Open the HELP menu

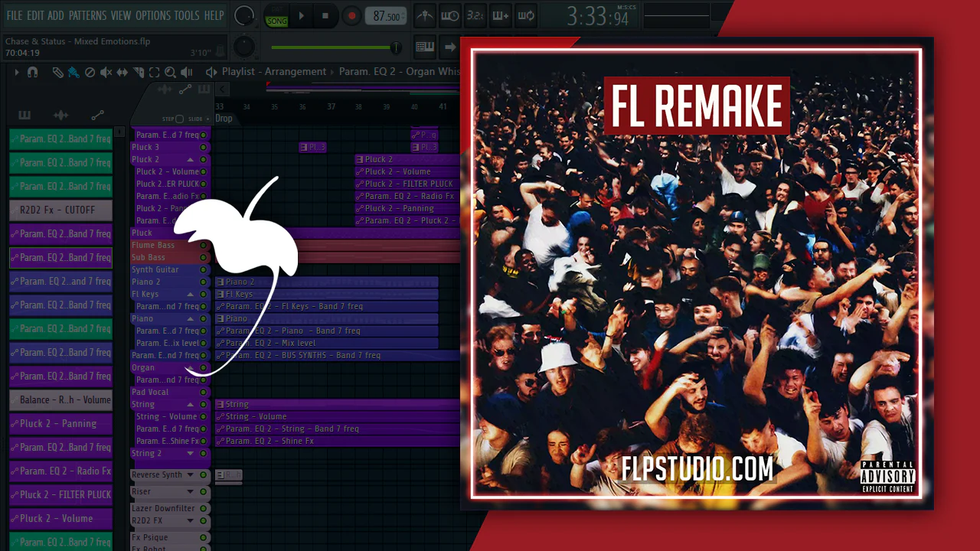[x=214, y=15]
